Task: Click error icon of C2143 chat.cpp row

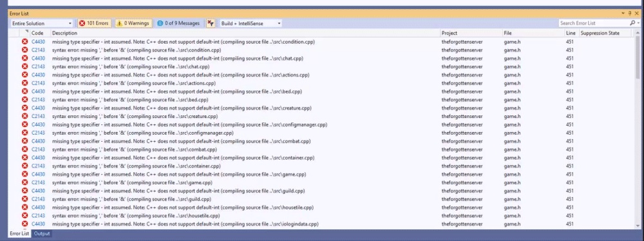Action: (24, 66)
